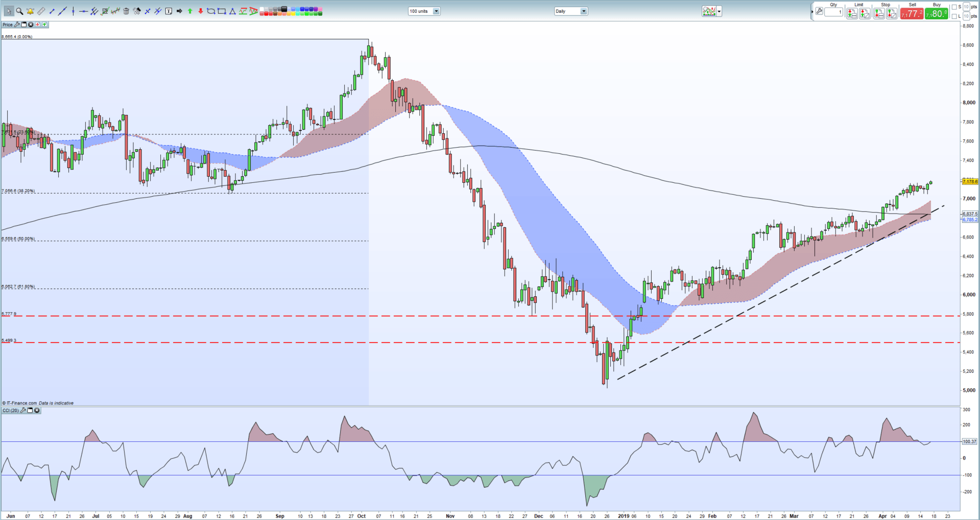Click the add indicator chart icon
The image size is (980, 520).
[709, 11]
